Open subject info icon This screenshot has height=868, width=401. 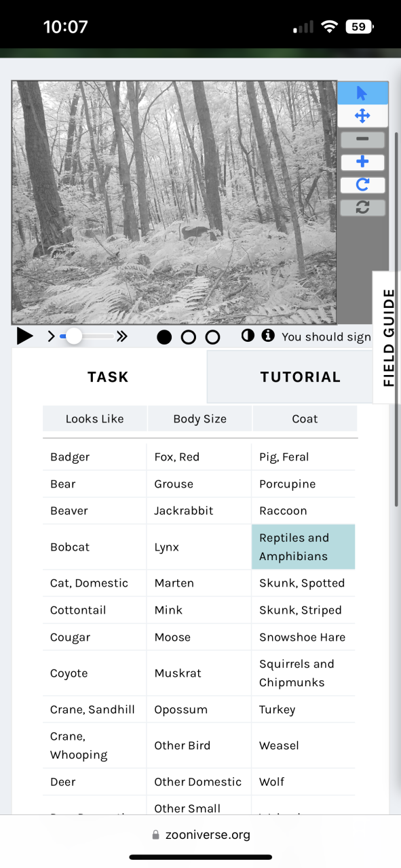pos(268,336)
